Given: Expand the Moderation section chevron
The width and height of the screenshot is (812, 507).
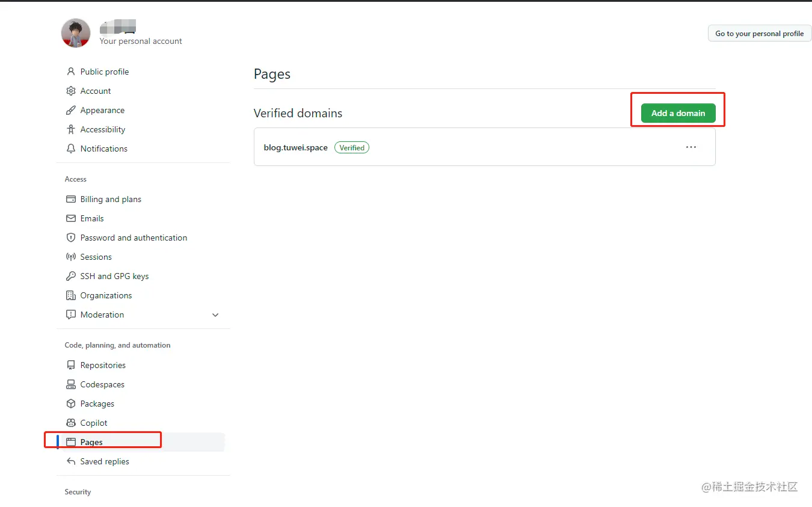Looking at the screenshot, I should 215,315.
